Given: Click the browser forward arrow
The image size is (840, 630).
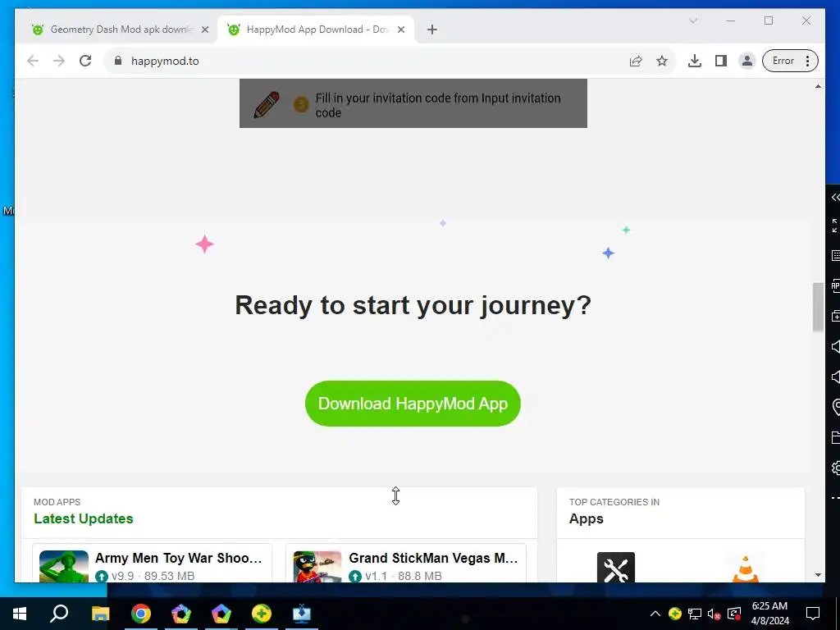Looking at the screenshot, I should click(59, 61).
